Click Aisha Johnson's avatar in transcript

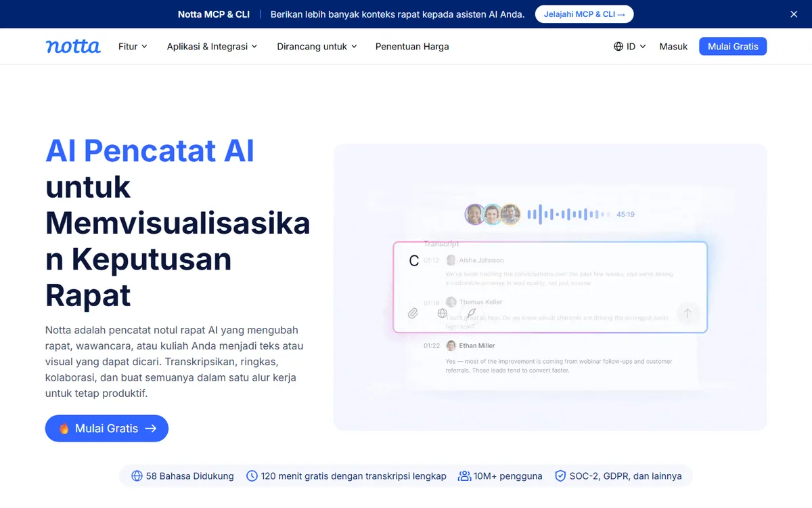pos(451,260)
